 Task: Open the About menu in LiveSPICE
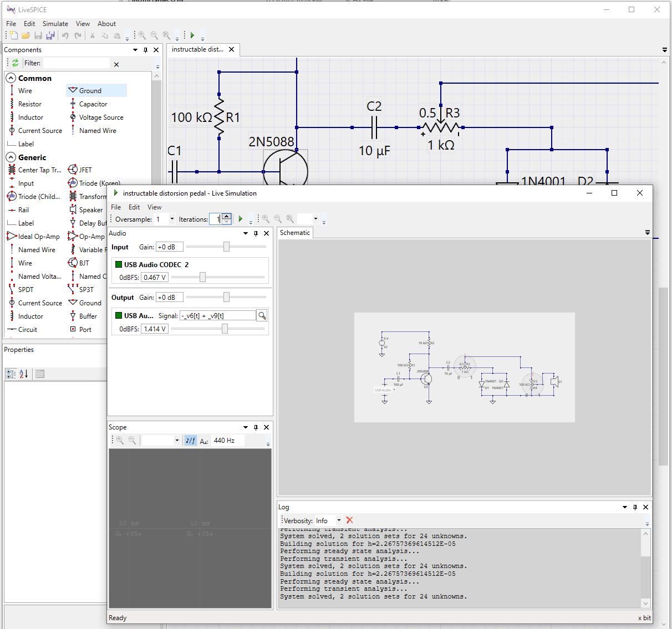[x=106, y=24]
